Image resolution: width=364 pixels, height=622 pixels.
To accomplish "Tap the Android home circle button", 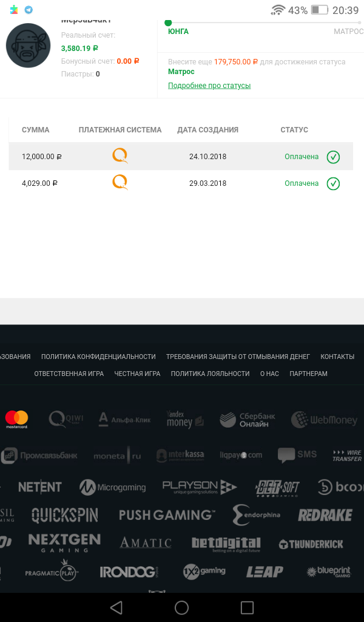I will point(181,607).
